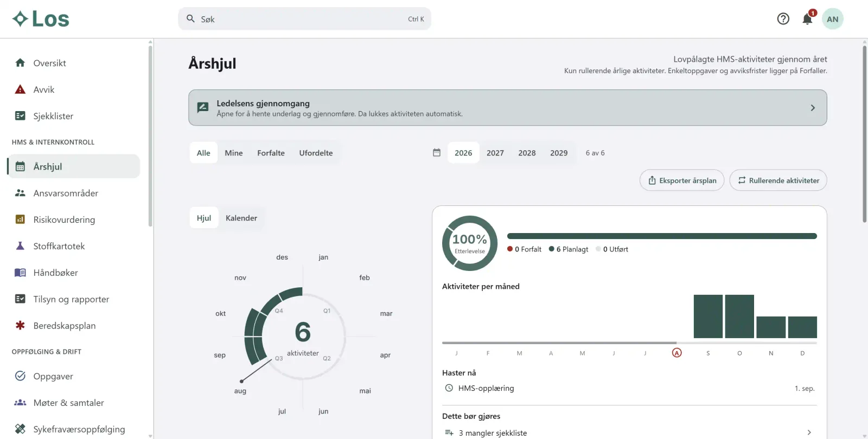The image size is (868, 439).
Task: Click the 100% Etterlevelse ring
Action: pos(470,243)
